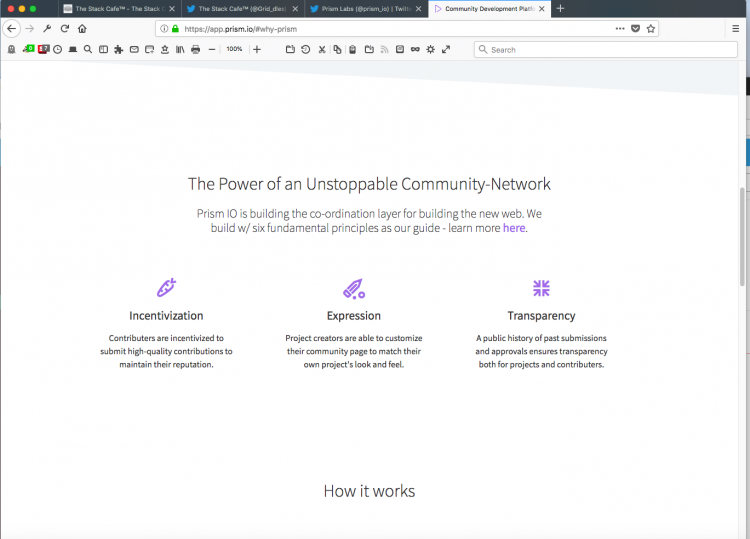Zoom in with the plus button
Image resolution: width=750 pixels, height=539 pixels.
[x=257, y=49]
